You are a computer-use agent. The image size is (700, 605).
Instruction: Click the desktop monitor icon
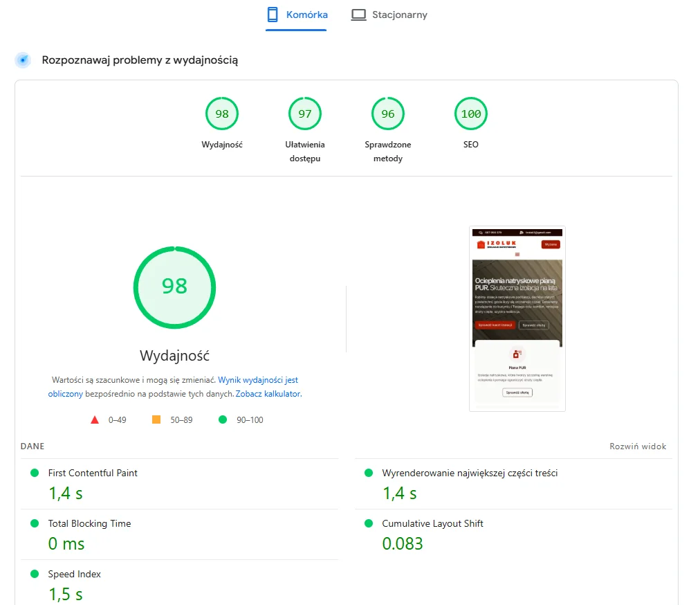(358, 15)
